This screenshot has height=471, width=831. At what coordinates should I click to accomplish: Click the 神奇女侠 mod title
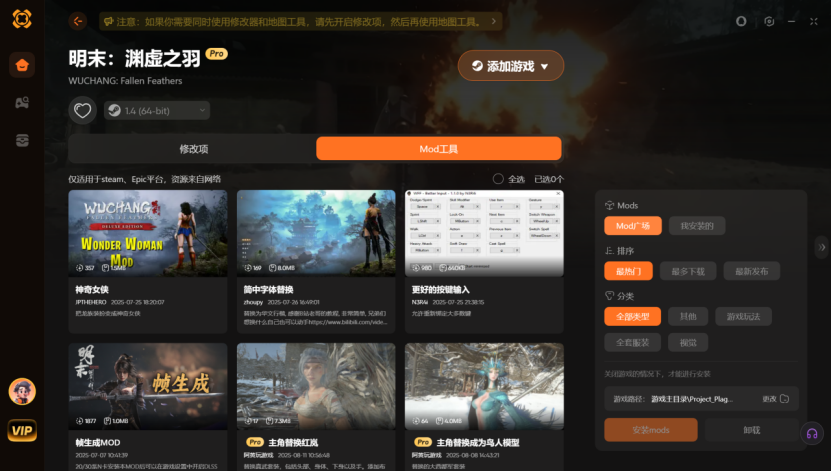[92, 290]
